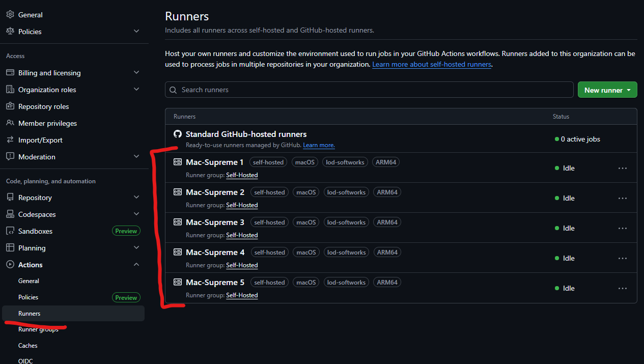Expand the Policies section chevron
This screenshot has width=644, height=364.
point(136,31)
